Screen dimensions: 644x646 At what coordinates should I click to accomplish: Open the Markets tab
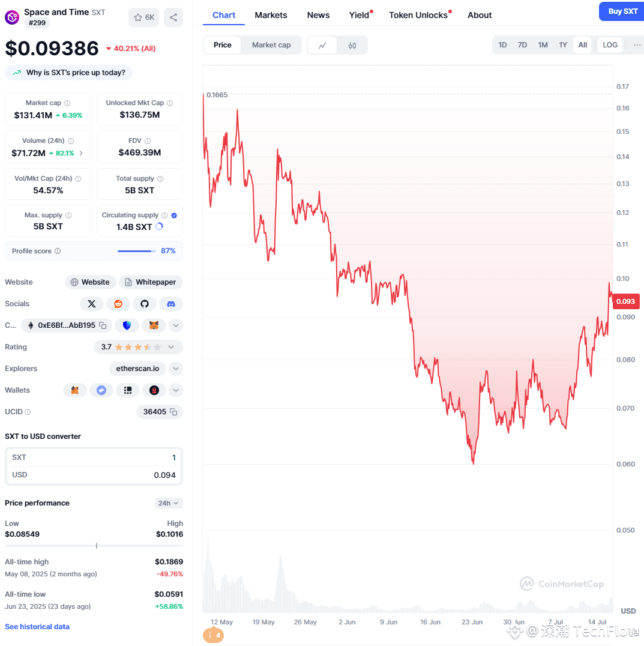pyautogui.click(x=271, y=15)
